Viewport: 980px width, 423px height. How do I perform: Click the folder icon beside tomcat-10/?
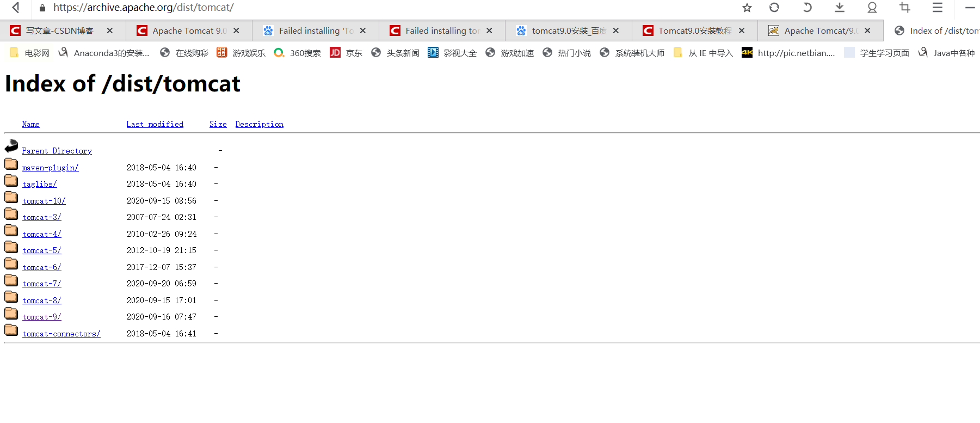point(11,197)
